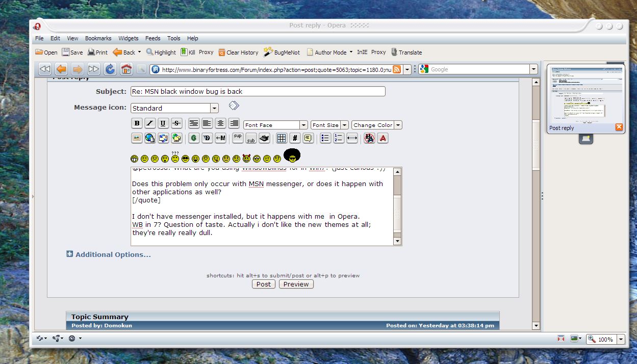The image size is (637, 364).
Task: Open the Font Face dropdown
Action: point(275,125)
